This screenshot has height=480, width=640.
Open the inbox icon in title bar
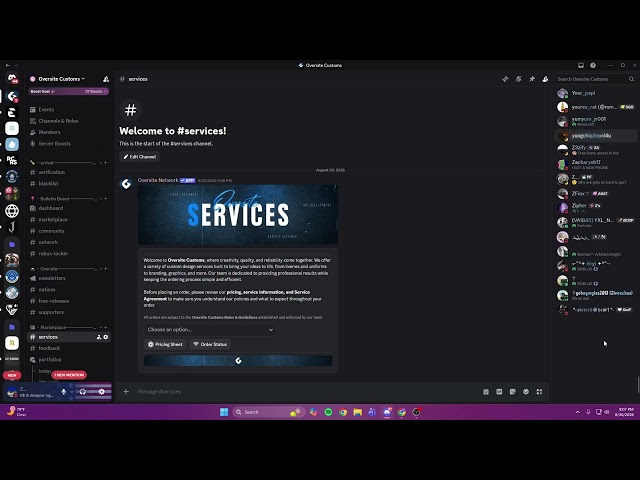click(x=581, y=65)
